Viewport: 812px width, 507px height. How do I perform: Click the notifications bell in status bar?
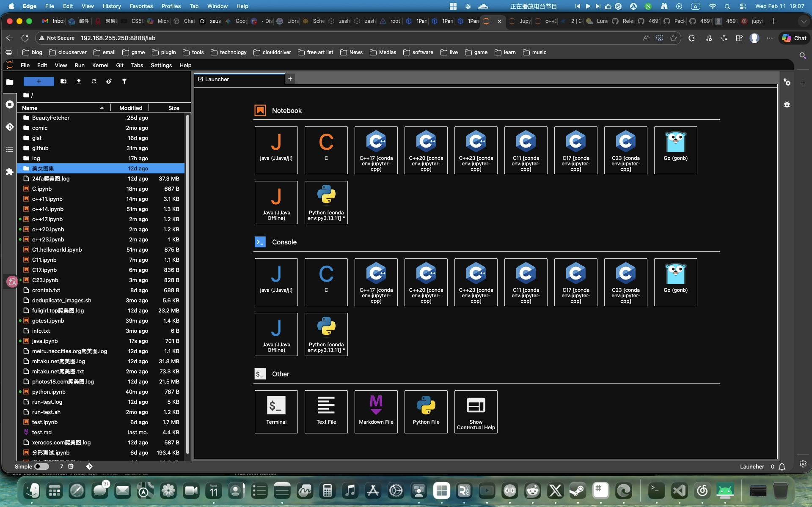[x=782, y=467]
